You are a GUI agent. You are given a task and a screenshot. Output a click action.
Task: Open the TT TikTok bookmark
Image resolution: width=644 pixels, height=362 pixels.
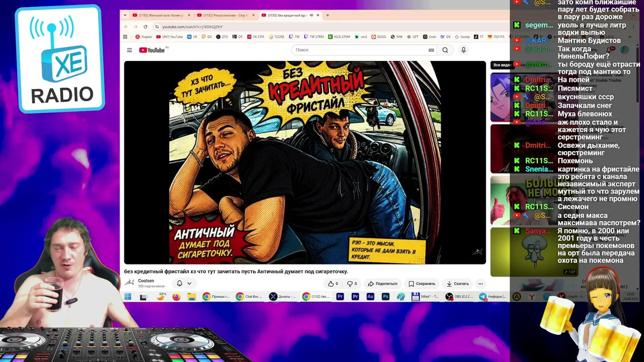point(478,37)
